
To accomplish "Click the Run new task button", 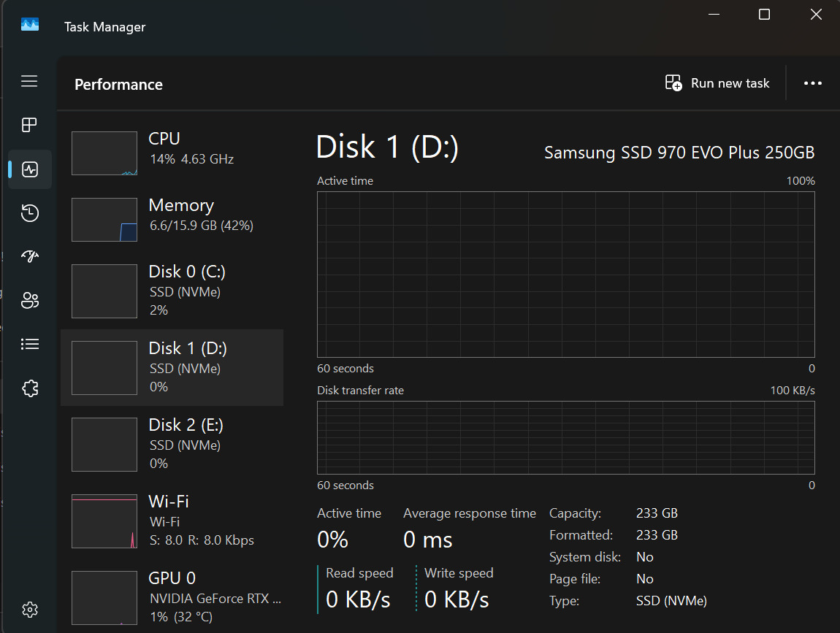I will point(717,83).
